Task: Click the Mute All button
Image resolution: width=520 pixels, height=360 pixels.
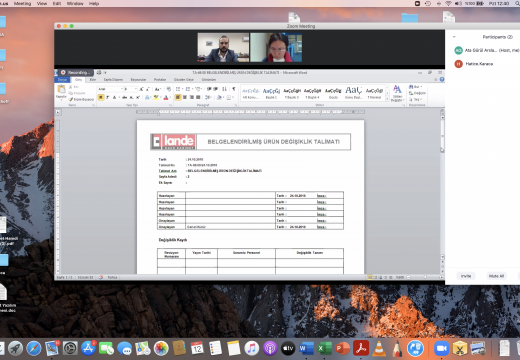Action: coord(496,276)
